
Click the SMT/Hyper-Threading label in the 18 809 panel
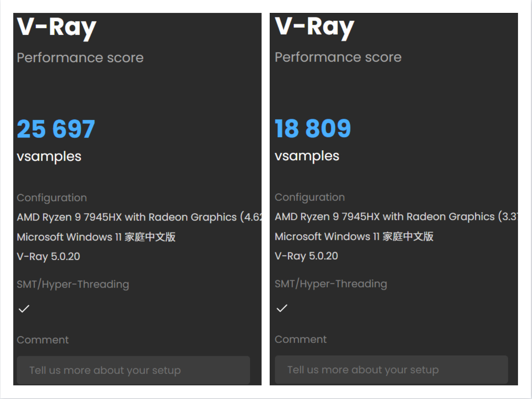(331, 283)
